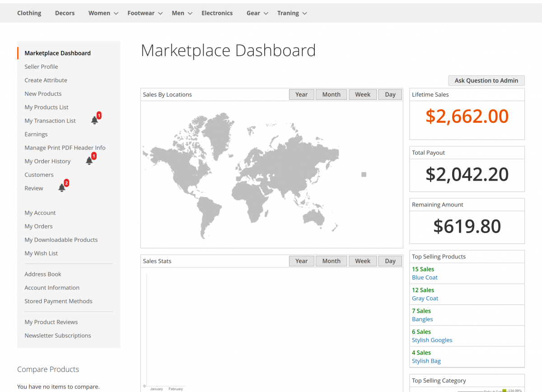
Task: Open My Order History link
Action: 47,161
